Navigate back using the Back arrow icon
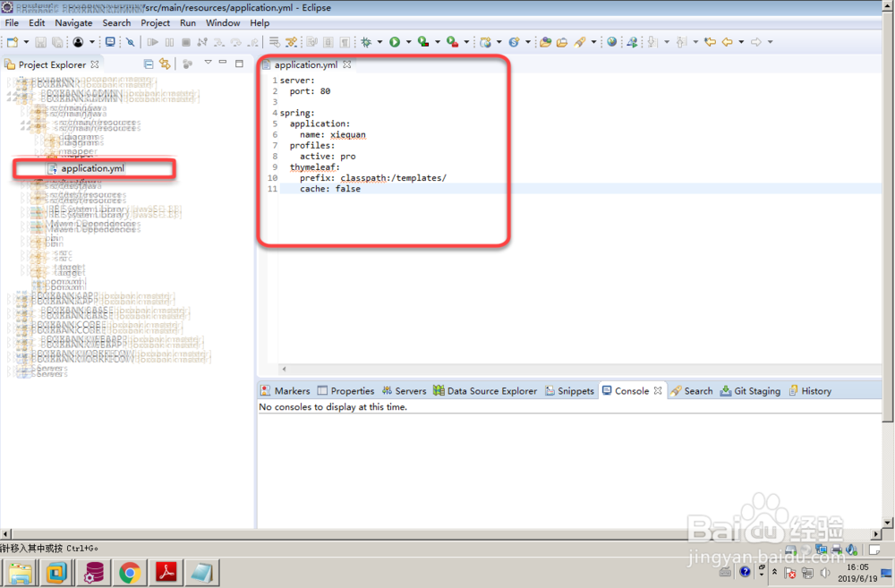 (x=727, y=42)
